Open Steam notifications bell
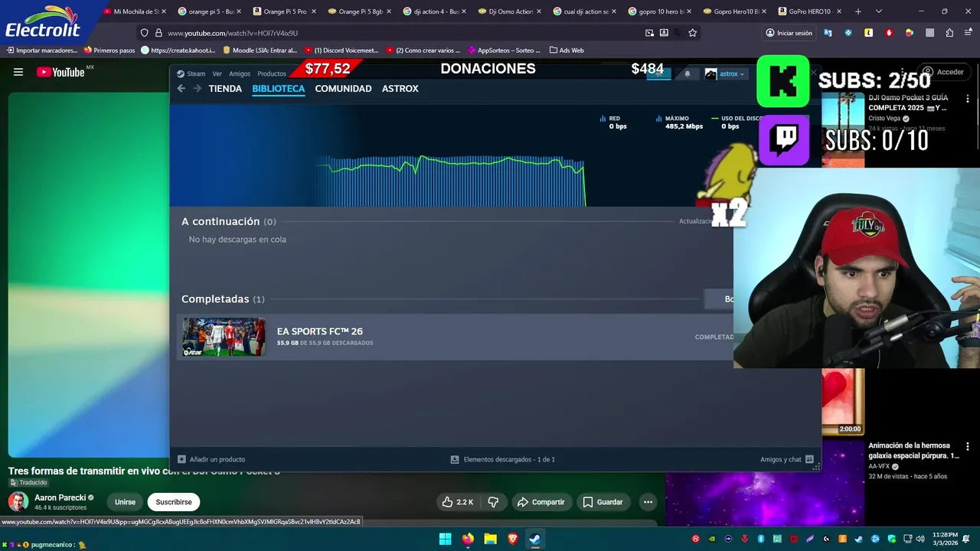The image size is (980, 551). (687, 73)
